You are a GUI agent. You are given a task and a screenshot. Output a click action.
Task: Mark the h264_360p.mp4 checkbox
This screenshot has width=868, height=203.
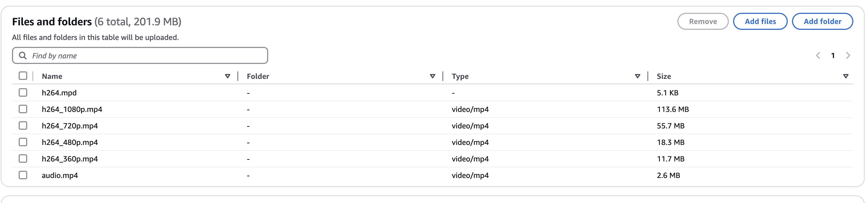pos(23,159)
